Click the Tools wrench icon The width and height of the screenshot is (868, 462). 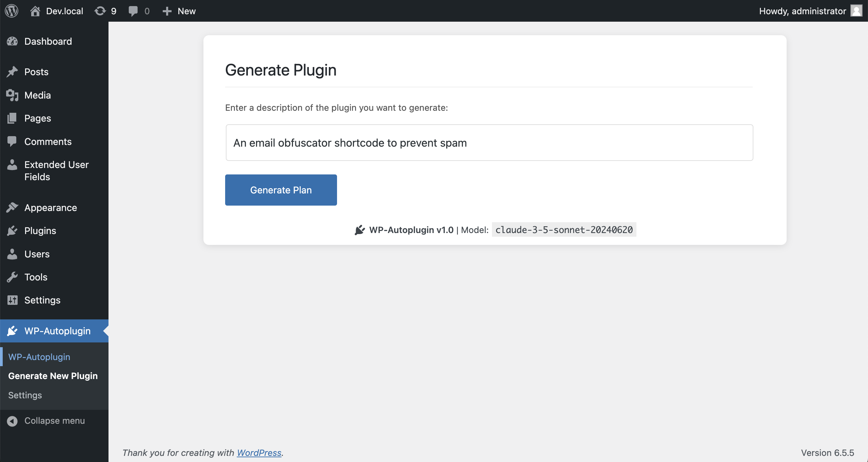click(x=12, y=277)
